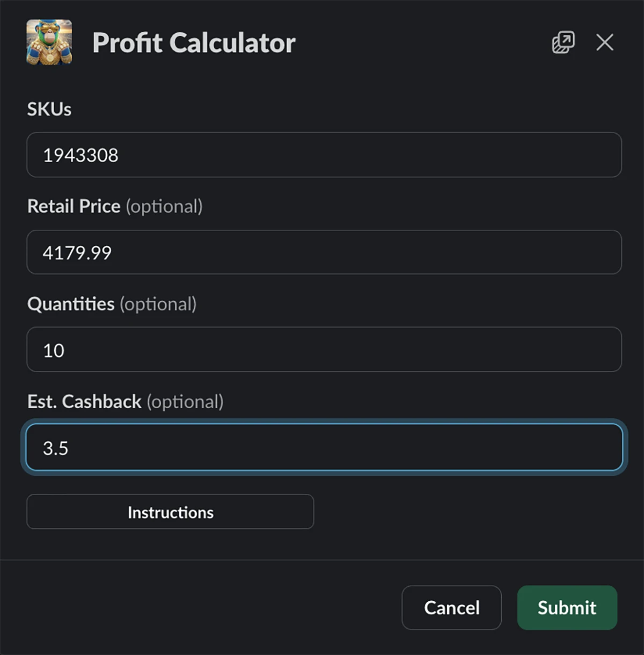Click the Cancel button
The width and height of the screenshot is (644, 655).
tap(451, 608)
